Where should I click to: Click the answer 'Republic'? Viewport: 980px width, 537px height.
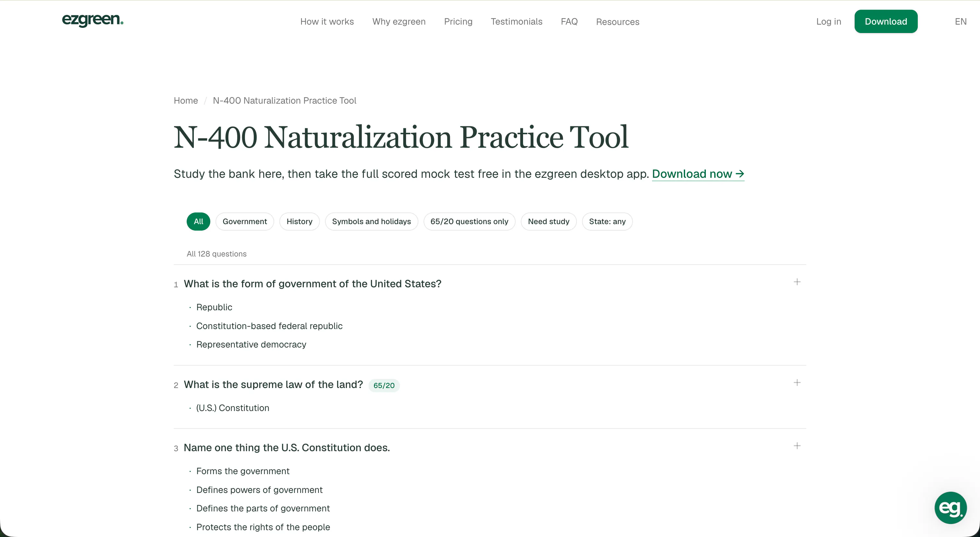pyautogui.click(x=214, y=307)
